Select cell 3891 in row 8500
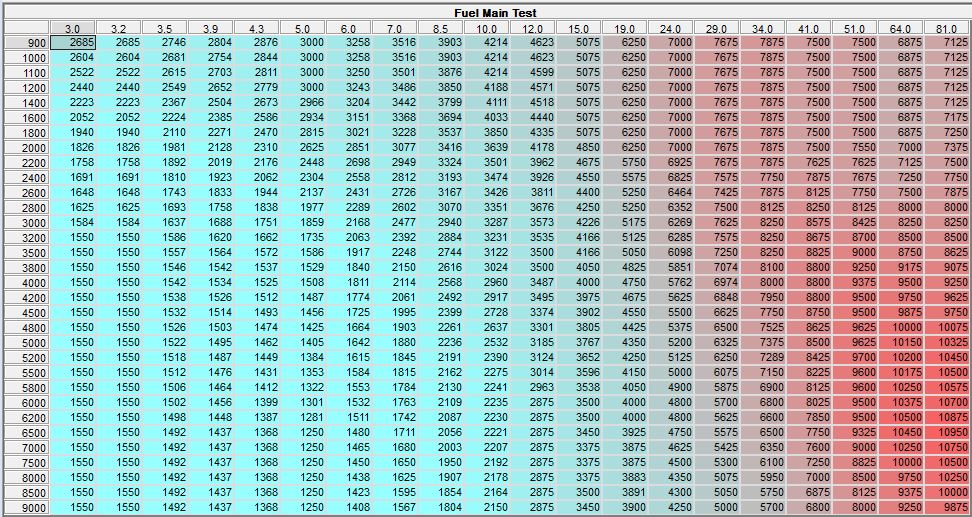The height and width of the screenshot is (517, 972). (625, 492)
